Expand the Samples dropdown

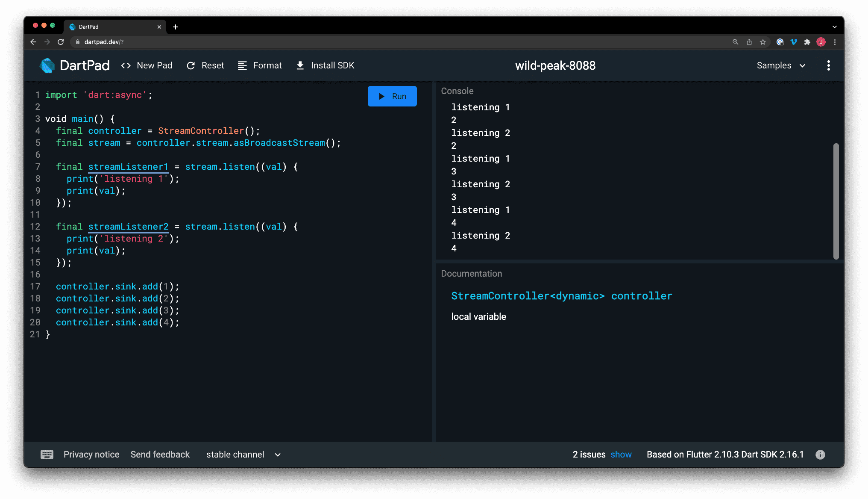[781, 65]
